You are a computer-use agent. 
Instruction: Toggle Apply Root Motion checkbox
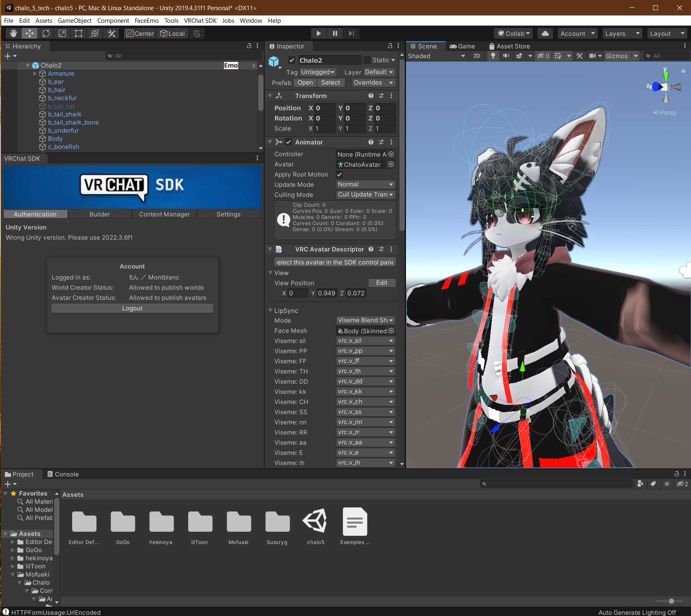tap(339, 175)
